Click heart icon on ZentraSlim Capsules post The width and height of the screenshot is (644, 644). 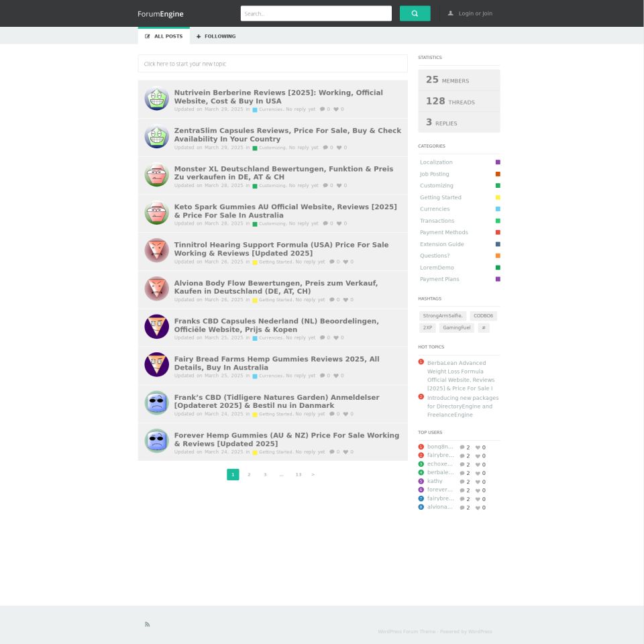coord(339,148)
